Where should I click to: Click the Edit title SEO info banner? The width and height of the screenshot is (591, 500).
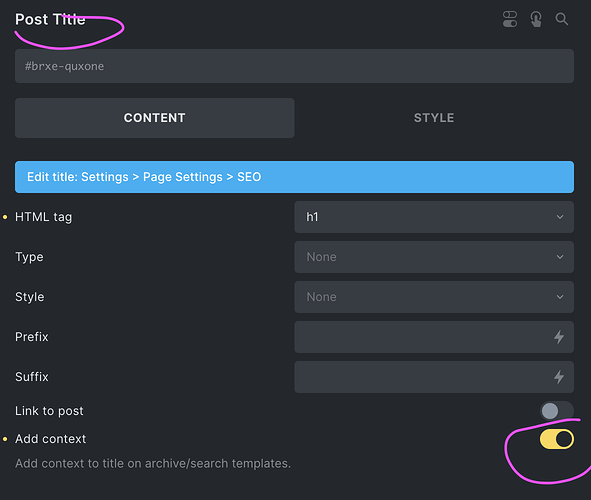[294, 177]
